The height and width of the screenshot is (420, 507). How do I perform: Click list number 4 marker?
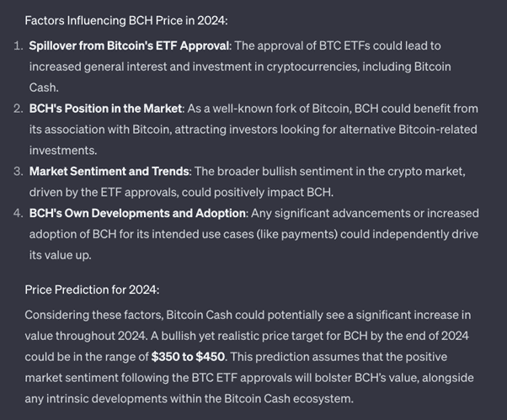(18, 213)
